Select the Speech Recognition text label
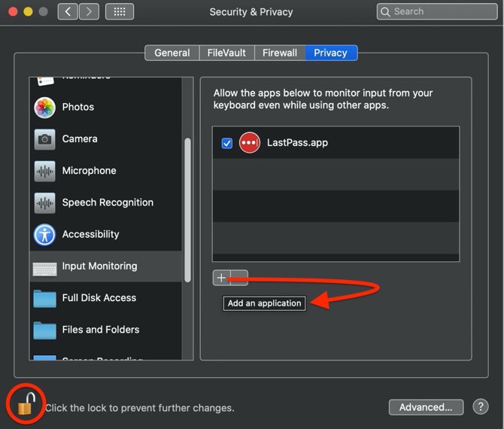The height and width of the screenshot is (429, 504). (108, 202)
